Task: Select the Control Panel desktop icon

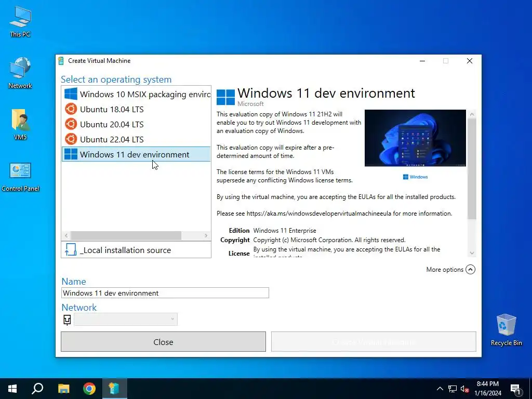Action: coord(20,177)
